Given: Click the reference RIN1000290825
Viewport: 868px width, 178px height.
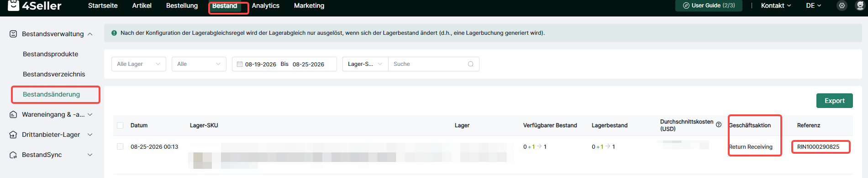Looking at the screenshot, I should [x=818, y=147].
